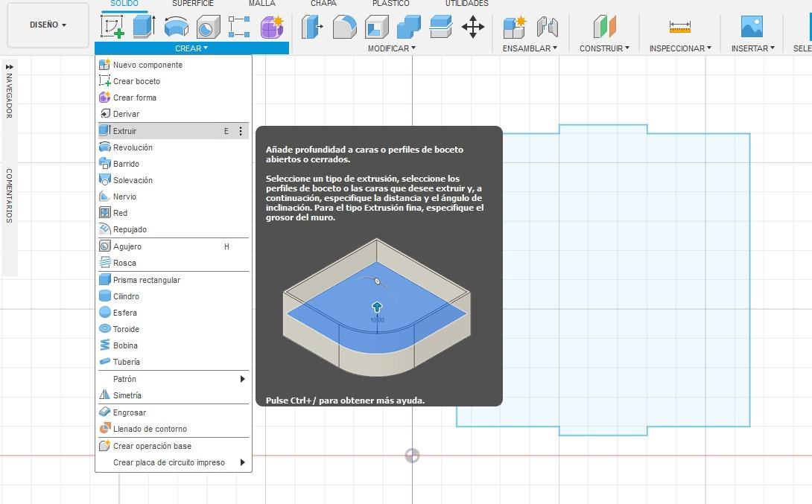Switch to the UTILIDADES tab
The width and height of the screenshot is (812, 504).
pos(466,4)
